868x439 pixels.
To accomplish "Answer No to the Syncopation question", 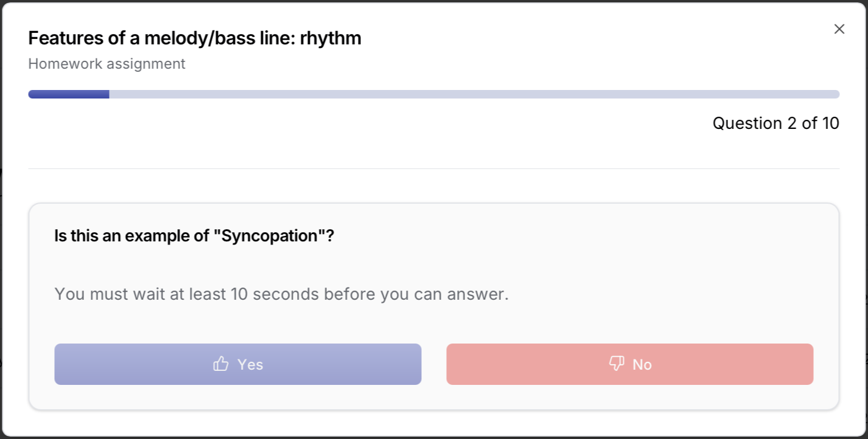I will click(x=630, y=364).
